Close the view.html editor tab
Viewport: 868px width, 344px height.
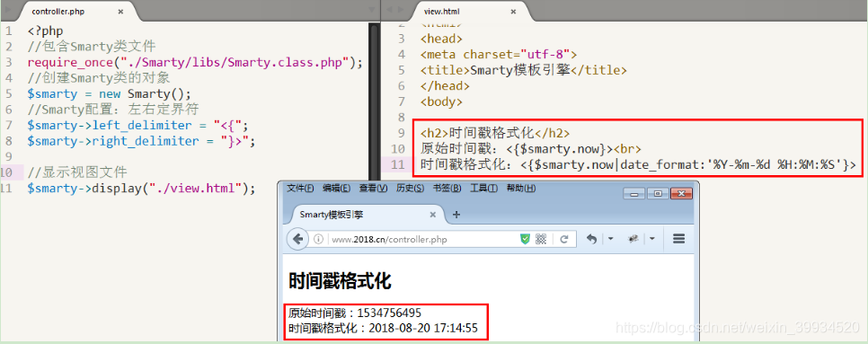coord(513,11)
